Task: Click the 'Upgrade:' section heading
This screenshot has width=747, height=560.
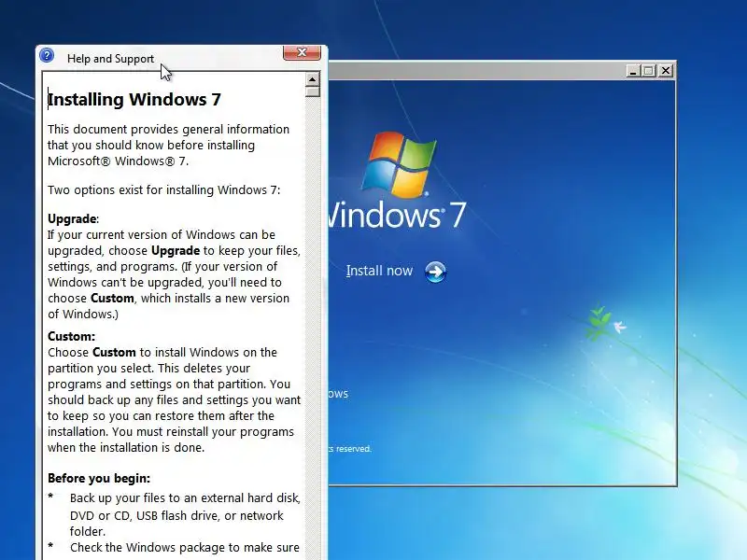Action: [x=74, y=219]
